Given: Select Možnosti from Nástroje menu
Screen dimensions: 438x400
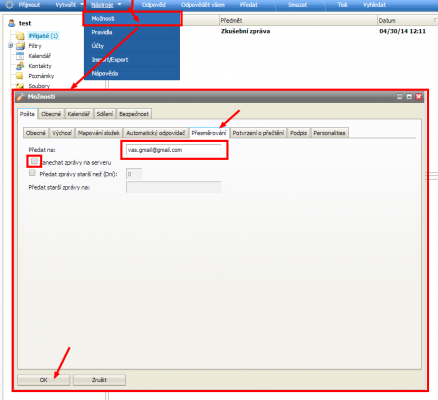Looking at the screenshot, I should (x=132, y=19).
